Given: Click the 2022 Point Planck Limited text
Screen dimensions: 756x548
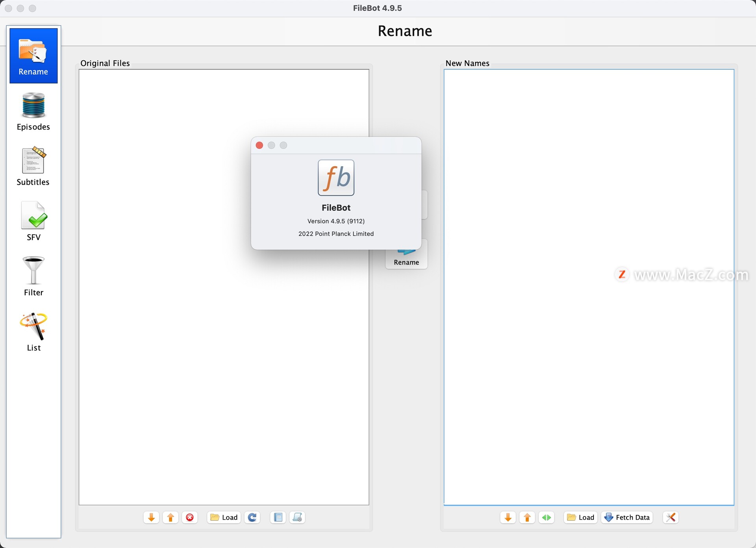Looking at the screenshot, I should pyautogui.click(x=336, y=234).
